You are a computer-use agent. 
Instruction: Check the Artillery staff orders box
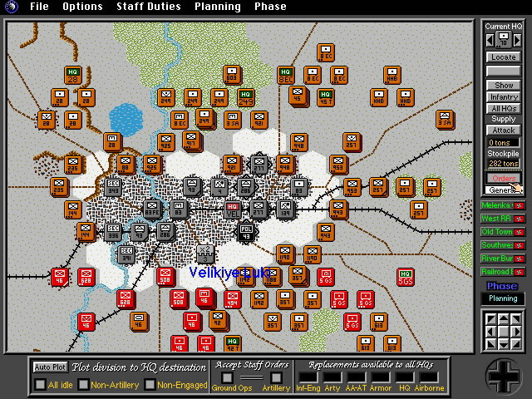pos(276,377)
